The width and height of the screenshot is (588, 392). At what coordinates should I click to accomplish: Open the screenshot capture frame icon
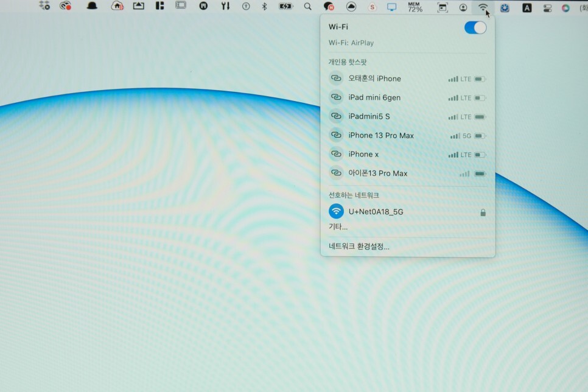pos(443,7)
